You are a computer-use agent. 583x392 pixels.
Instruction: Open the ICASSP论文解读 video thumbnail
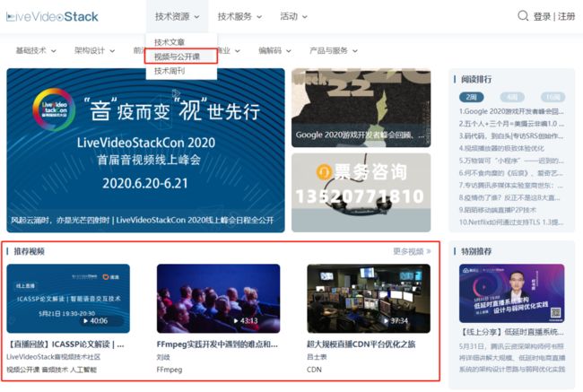point(68,299)
